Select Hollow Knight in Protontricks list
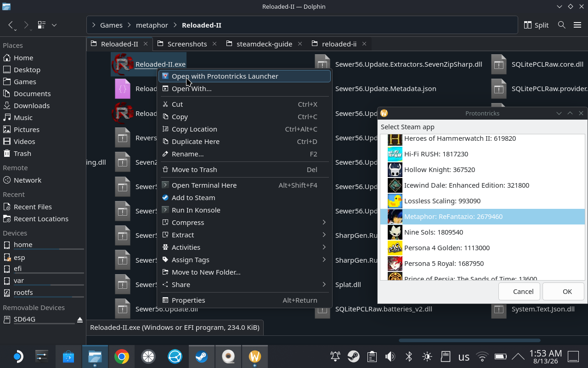Viewport: 588px width, 368px height. coord(482,169)
